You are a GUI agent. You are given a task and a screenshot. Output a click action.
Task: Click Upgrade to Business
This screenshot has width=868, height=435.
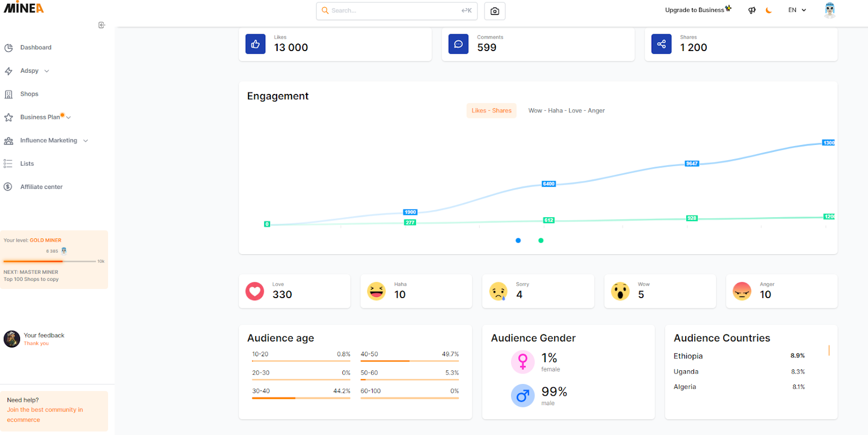tap(698, 10)
